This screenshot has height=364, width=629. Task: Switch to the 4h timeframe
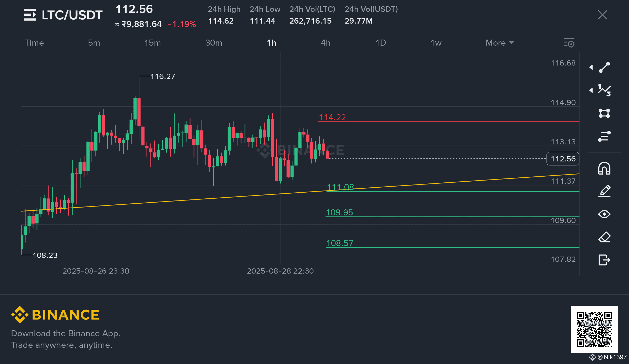coord(326,43)
